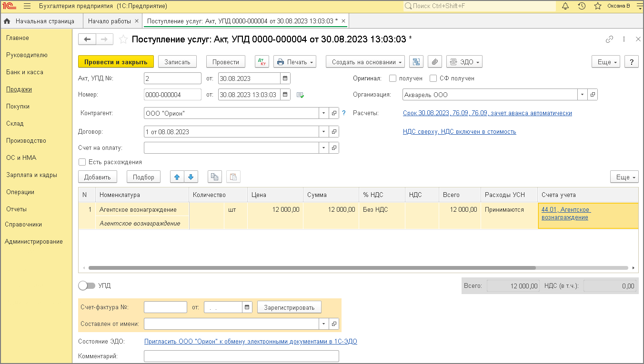
Task: Open НДС сверху pricing link
Action: 459,132
